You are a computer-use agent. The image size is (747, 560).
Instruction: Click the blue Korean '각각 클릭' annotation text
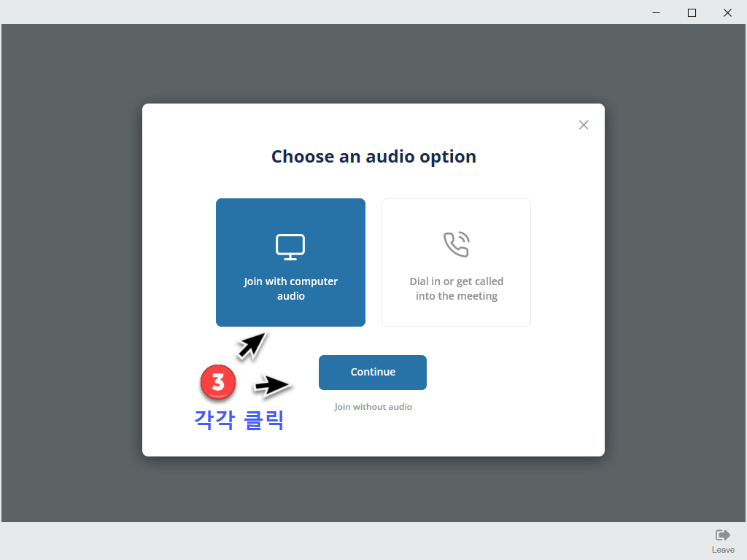239,420
